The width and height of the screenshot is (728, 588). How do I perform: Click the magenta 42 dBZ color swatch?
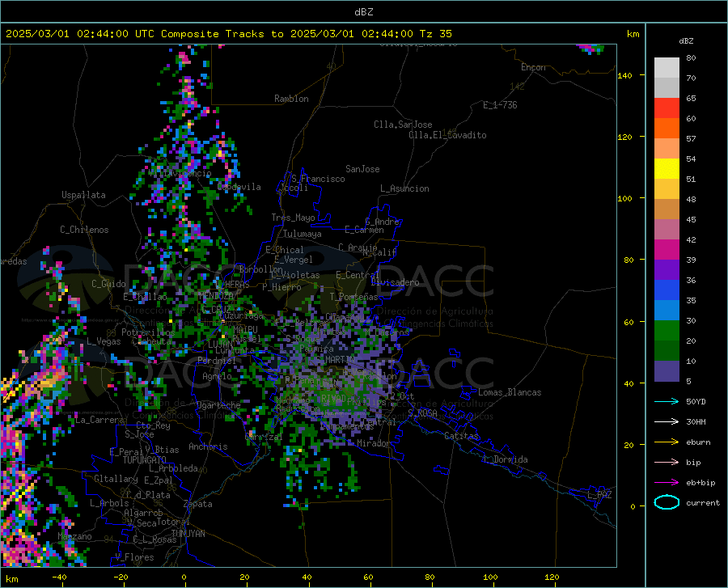pyautogui.click(x=667, y=249)
